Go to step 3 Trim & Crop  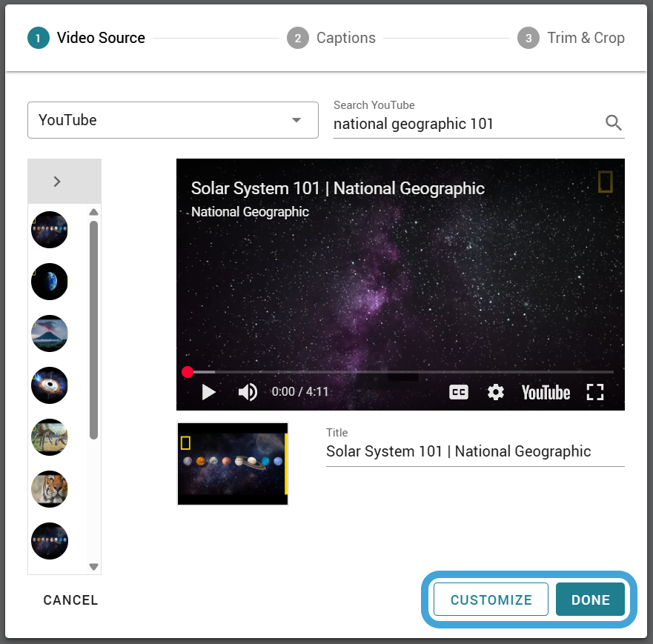(571, 38)
